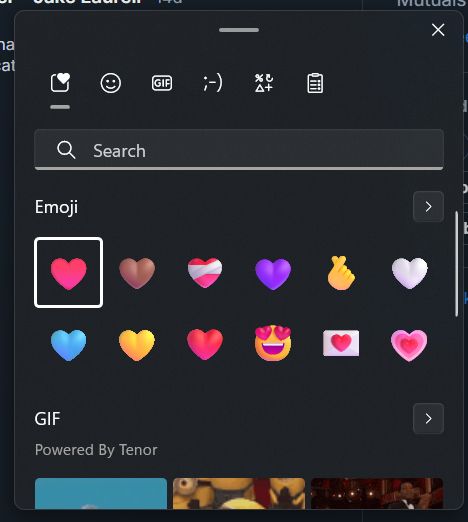Select the red heart emoji
The height and width of the screenshot is (522, 468).
(205, 344)
